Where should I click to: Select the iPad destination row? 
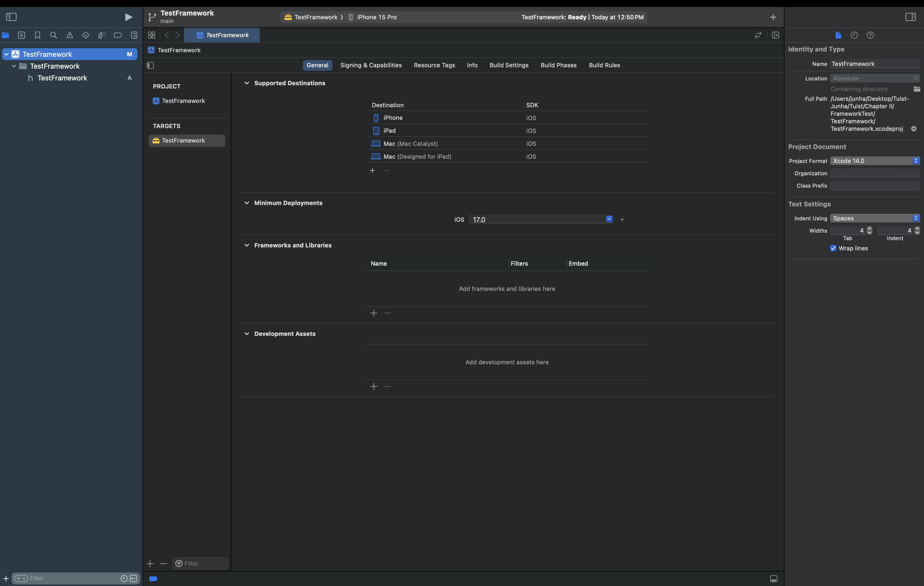point(507,131)
